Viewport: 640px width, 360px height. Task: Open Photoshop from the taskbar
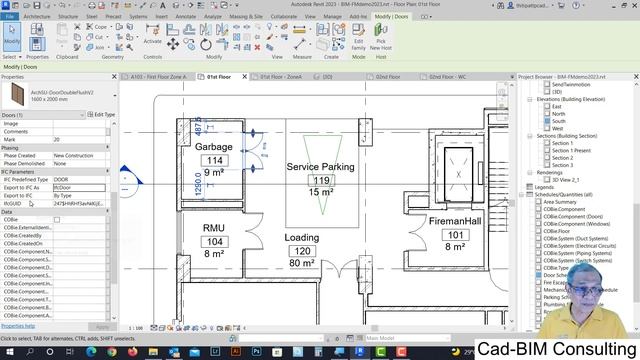pyautogui.click(x=256, y=351)
